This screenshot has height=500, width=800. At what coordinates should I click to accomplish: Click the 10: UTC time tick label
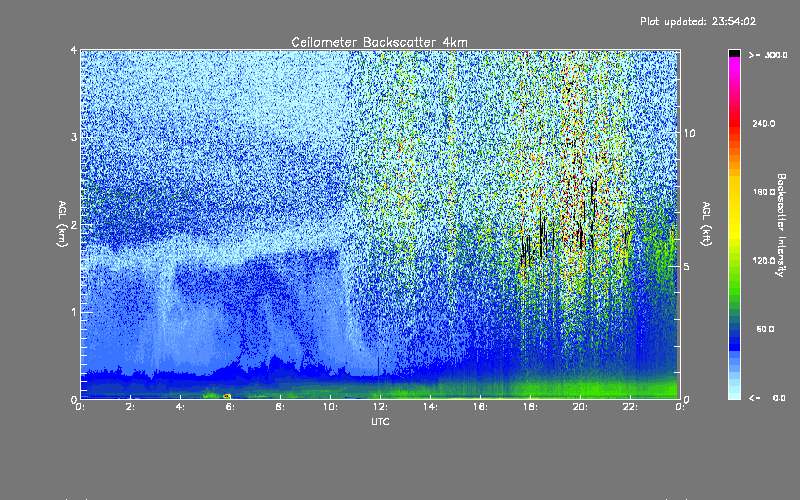[x=330, y=407]
